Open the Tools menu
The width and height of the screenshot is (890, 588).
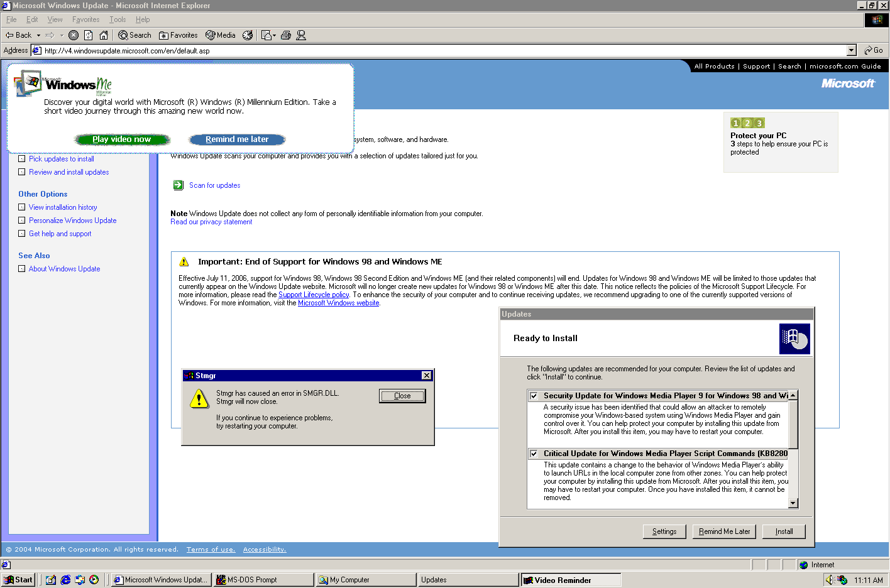118,19
